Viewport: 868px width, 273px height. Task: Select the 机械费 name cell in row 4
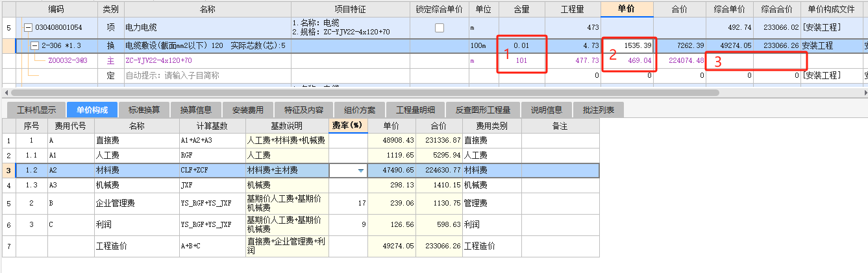click(137, 185)
